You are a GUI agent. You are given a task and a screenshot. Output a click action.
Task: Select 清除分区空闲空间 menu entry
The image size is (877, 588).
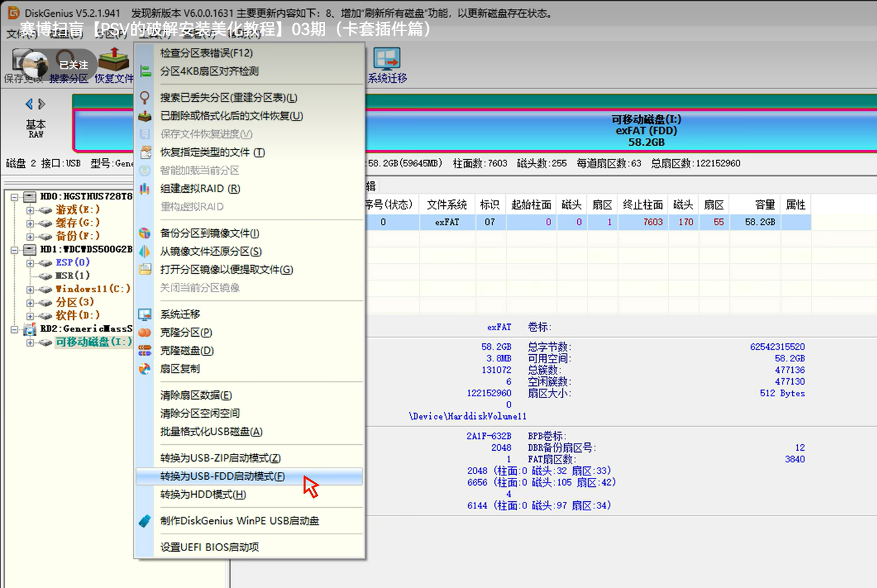click(x=249, y=414)
